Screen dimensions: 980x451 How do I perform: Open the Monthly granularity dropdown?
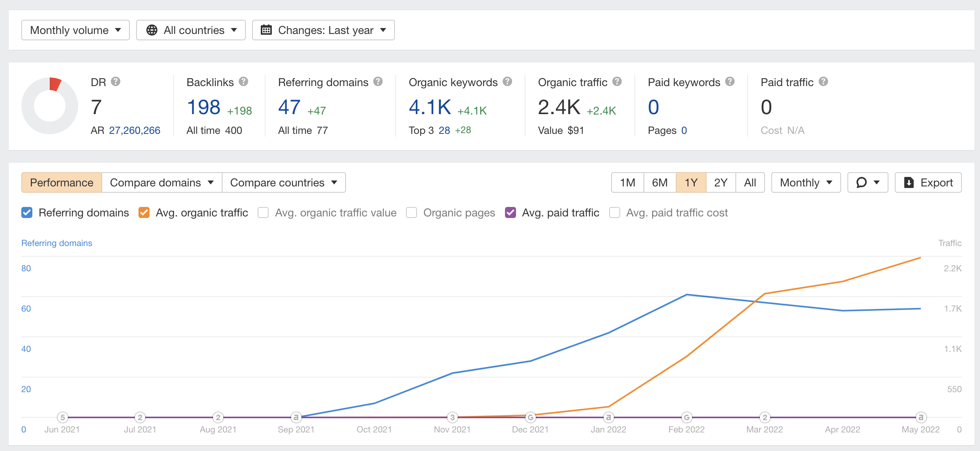pyautogui.click(x=806, y=182)
